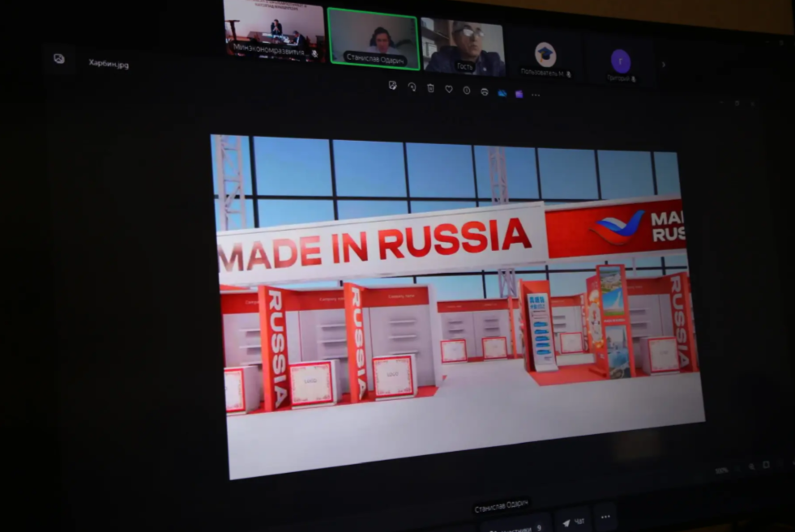
Task: Open the Чат chat button
Action: 572,521
